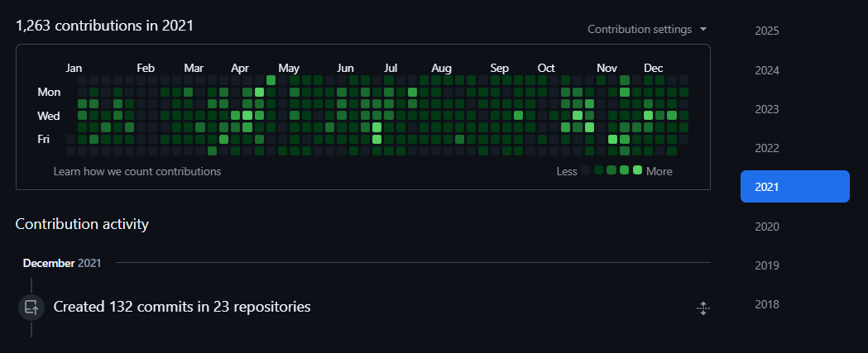868x353 pixels.
Task: Click the Jul month label
Action: [x=391, y=68]
